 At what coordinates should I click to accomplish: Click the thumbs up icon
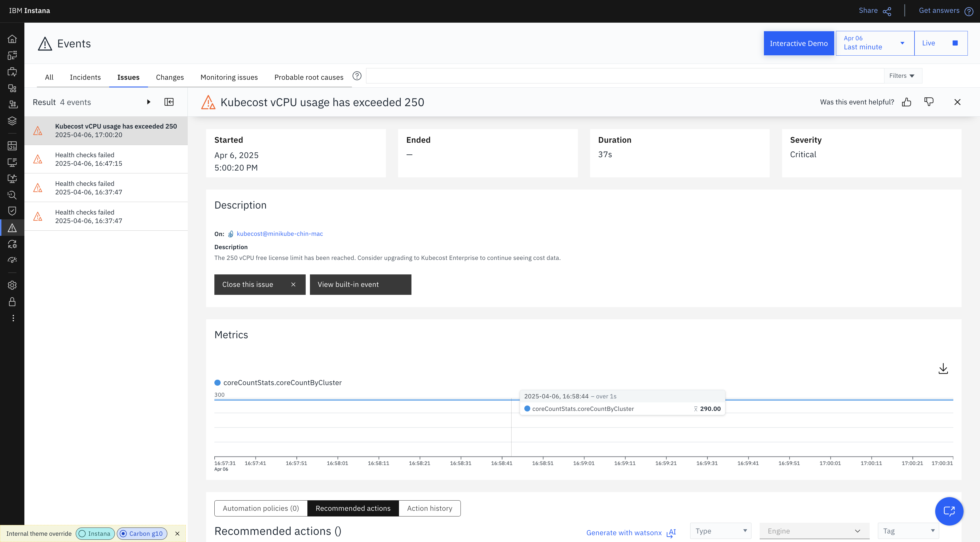pyautogui.click(x=906, y=102)
